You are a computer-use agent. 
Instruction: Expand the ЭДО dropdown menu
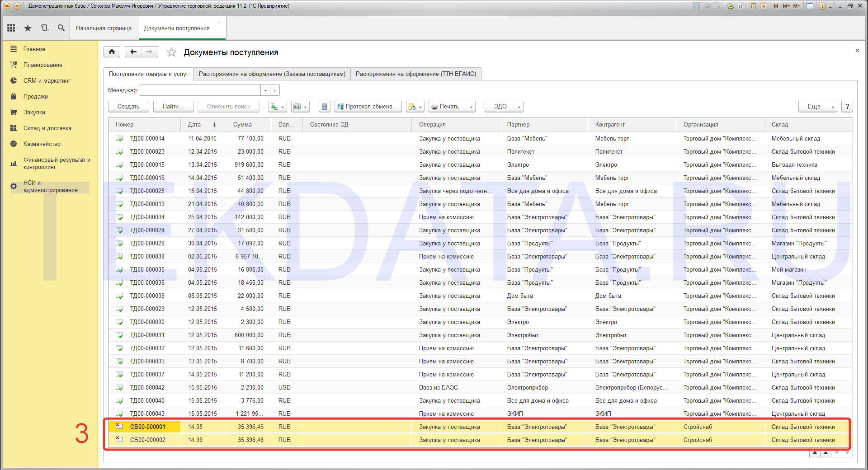coord(504,107)
